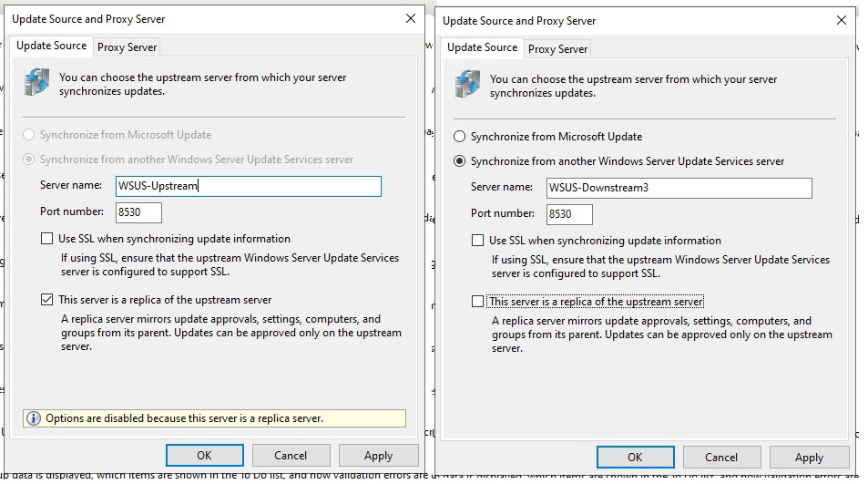868x484 pixels.
Task: Focus the WSUS-Downstream3 server name field
Action: (x=679, y=188)
